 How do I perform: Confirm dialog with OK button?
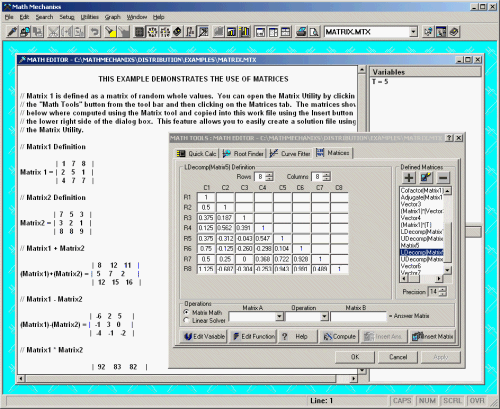click(x=355, y=357)
